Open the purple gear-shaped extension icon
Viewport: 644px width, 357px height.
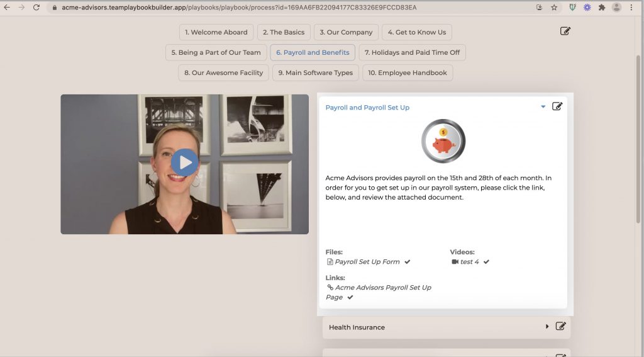pos(587,8)
